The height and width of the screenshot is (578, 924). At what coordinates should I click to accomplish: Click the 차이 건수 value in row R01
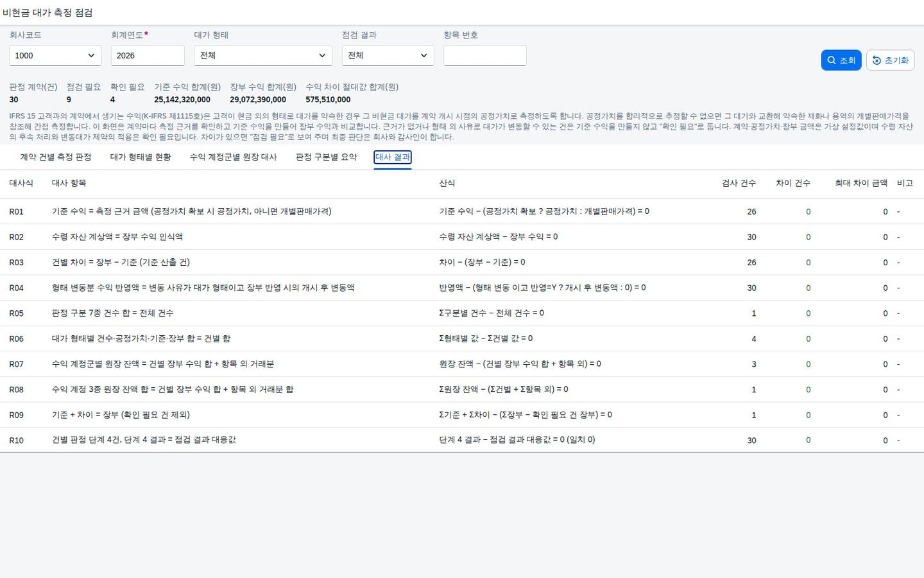point(808,211)
